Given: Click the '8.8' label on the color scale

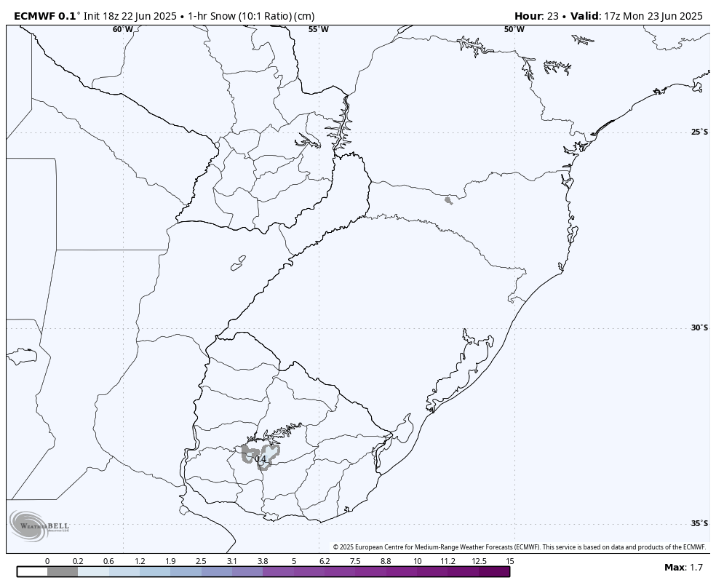Looking at the screenshot, I should [386, 561].
